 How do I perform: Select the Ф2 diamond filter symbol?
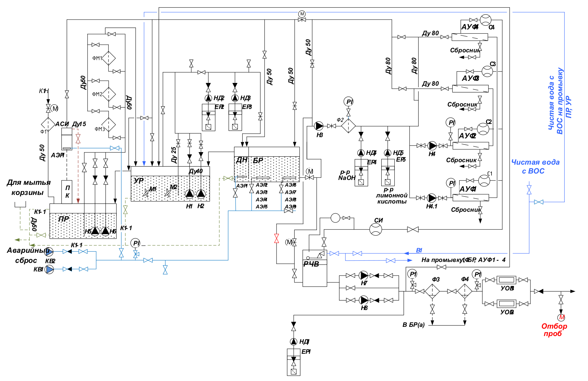[x=349, y=126]
